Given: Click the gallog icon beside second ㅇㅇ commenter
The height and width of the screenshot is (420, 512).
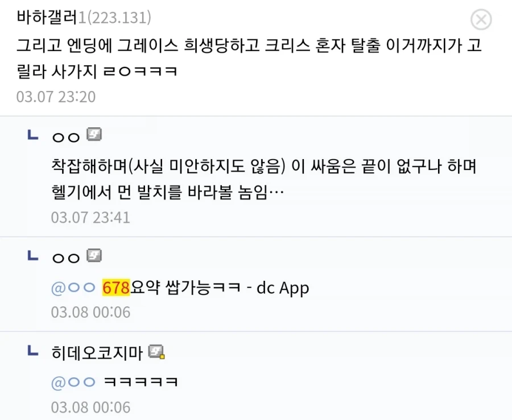Looking at the screenshot, I should point(94,256).
